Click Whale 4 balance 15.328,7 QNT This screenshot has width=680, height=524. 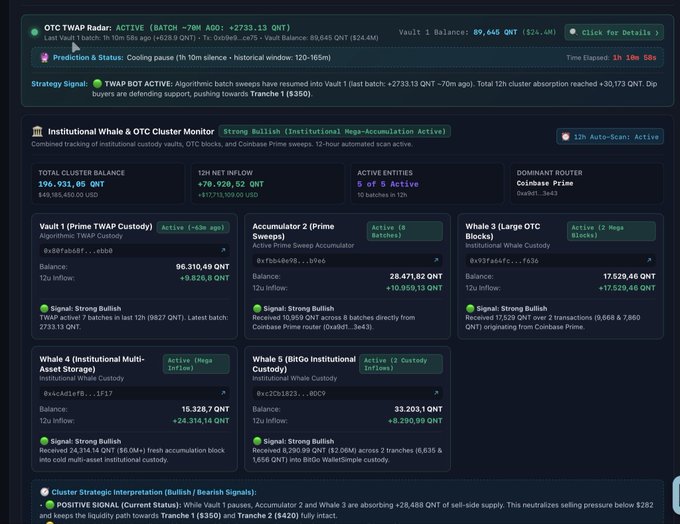[x=206, y=409]
